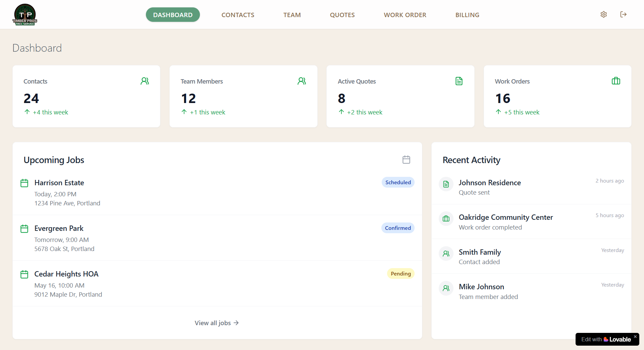Open the settings gear icon
This screenshot has width=644, height=350.
[603, 14]
